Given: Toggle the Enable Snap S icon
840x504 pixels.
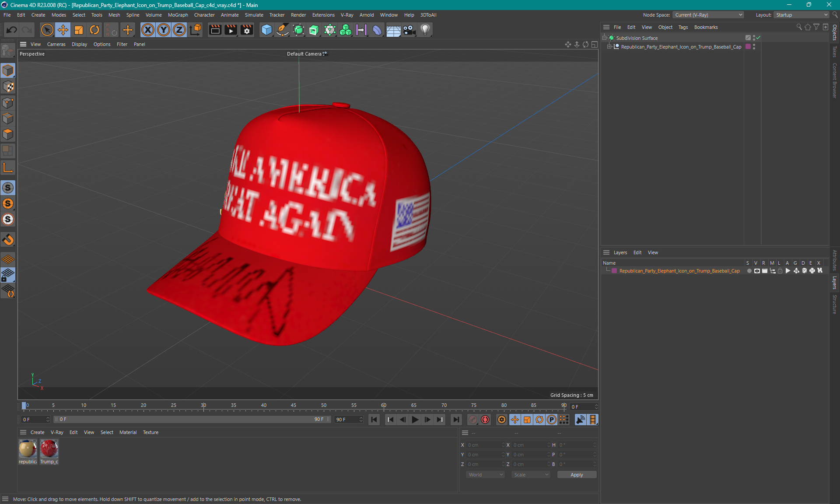Looking at the screenshot, I should tap(8, 188).
